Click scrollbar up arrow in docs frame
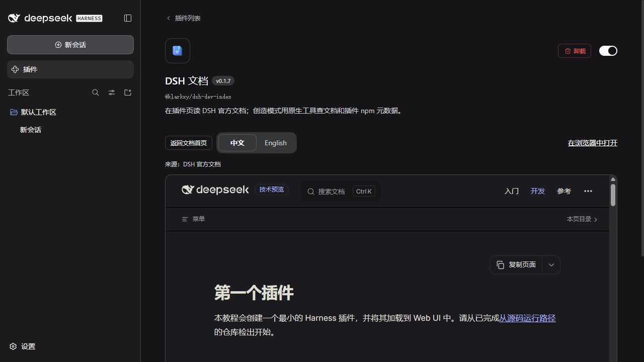The height and width of the screenshot is (362, 644). point(613,179)
